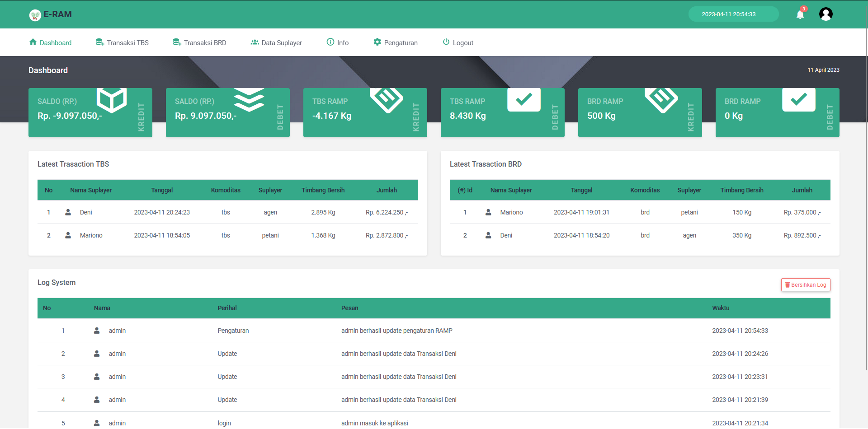The height and width of the screenshot is (429, 868).
Task: Click the admin name in log row one
Action: tap(117, 331)
